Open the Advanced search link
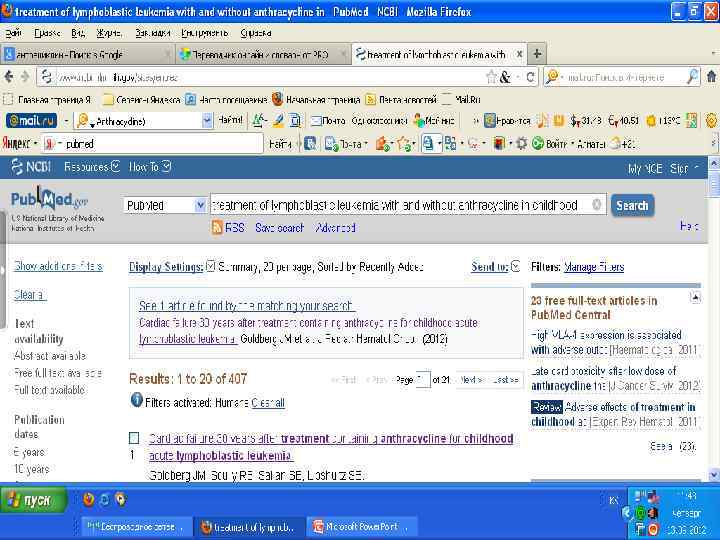The height and width of the screenshot is (540, 720). click(x=335, y=228)
